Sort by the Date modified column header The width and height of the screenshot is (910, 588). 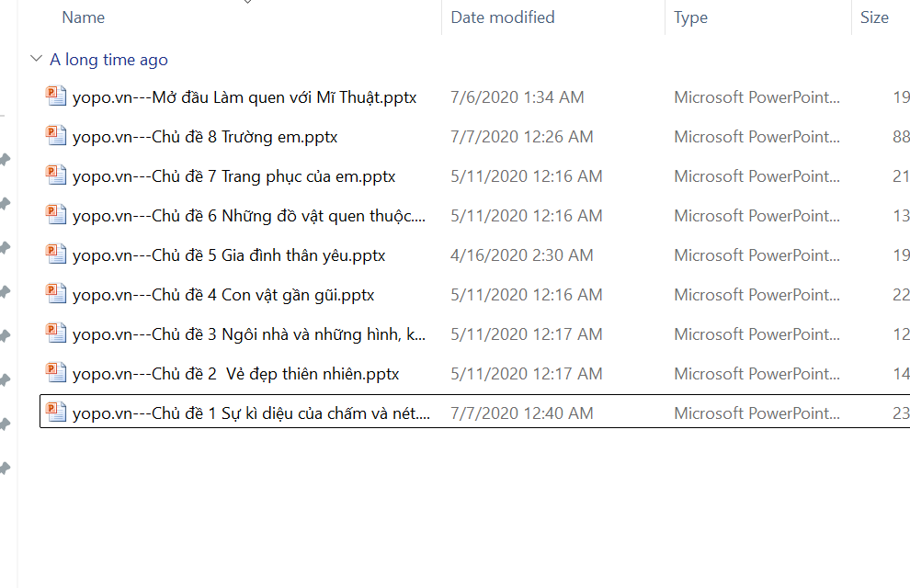[x=503, y=17]
